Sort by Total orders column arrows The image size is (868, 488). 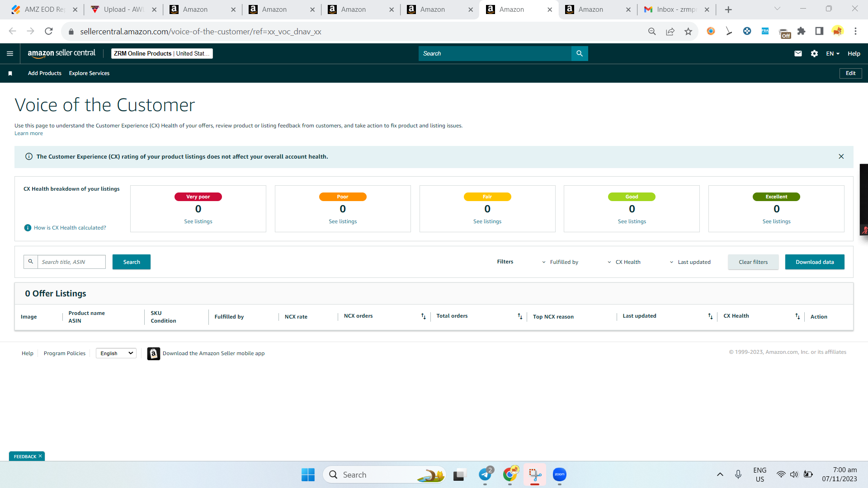520,316
